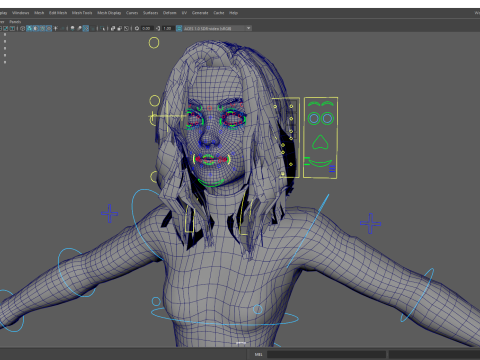
Task: Open the Mesh Tools menu
Action: coord(82,13)
